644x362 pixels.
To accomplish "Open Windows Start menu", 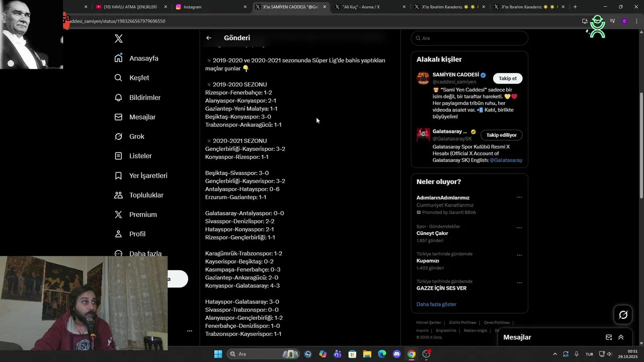I will pos(218,354).
